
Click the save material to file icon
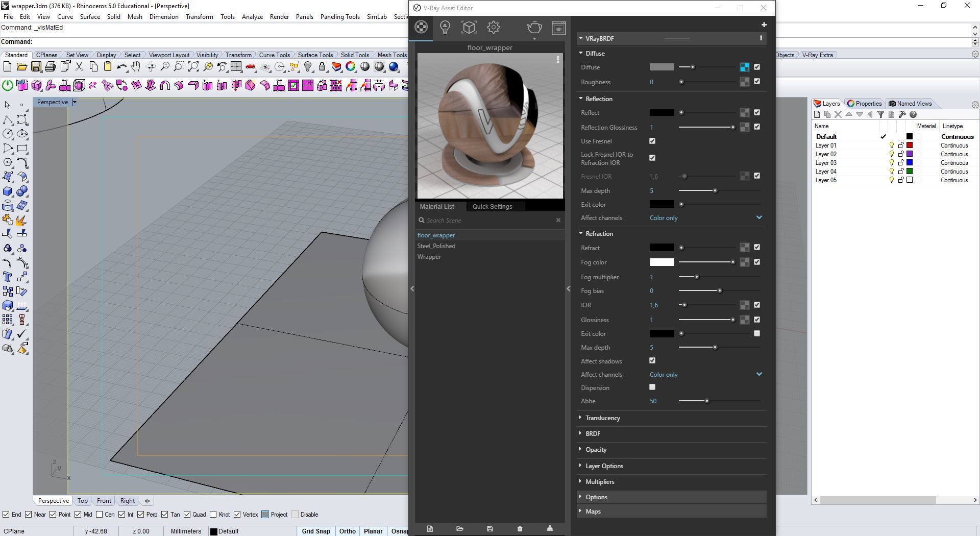(490, 529)
